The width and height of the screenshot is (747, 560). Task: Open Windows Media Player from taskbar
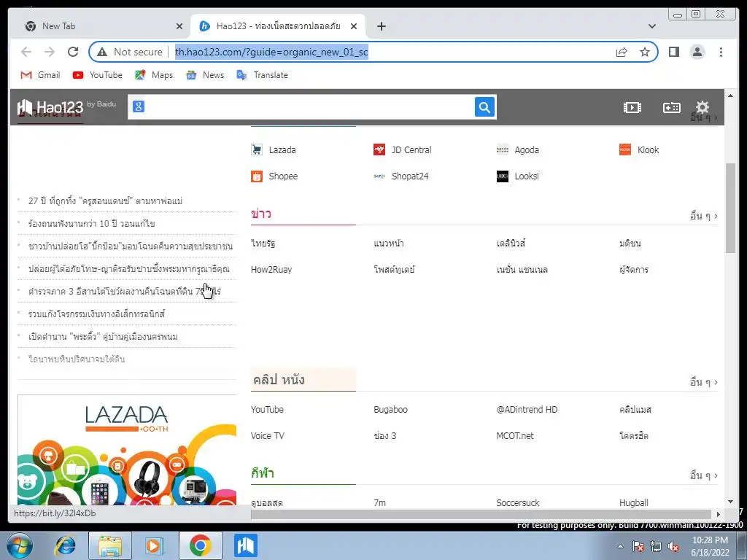click(155, 545)
